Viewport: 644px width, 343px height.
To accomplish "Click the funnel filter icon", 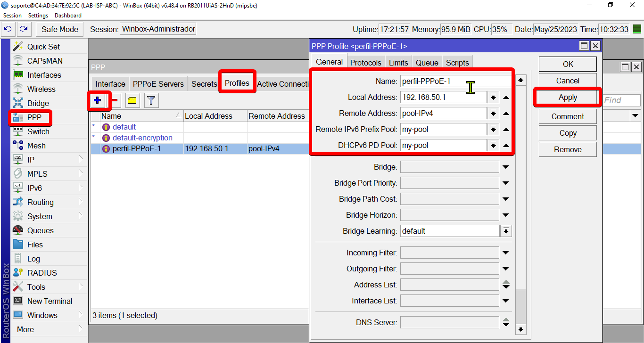I will click(x=151, y=100).
